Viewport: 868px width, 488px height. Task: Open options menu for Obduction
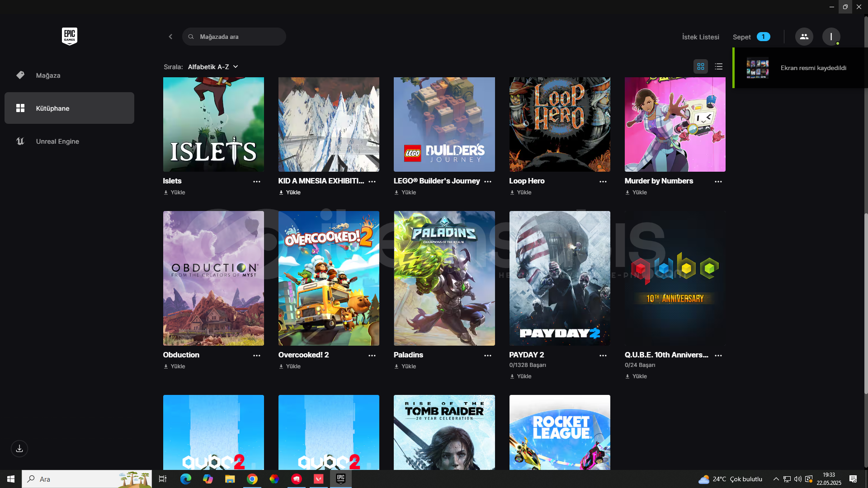pyautogui.click(x=257, y=356)
